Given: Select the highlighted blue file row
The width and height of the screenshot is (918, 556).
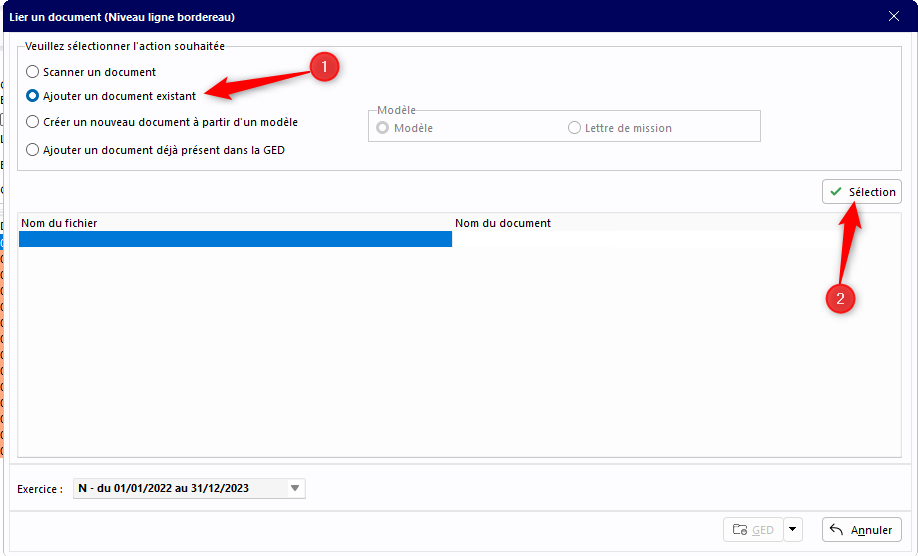Looking at the screenshot, I should (x=235, y=240).
